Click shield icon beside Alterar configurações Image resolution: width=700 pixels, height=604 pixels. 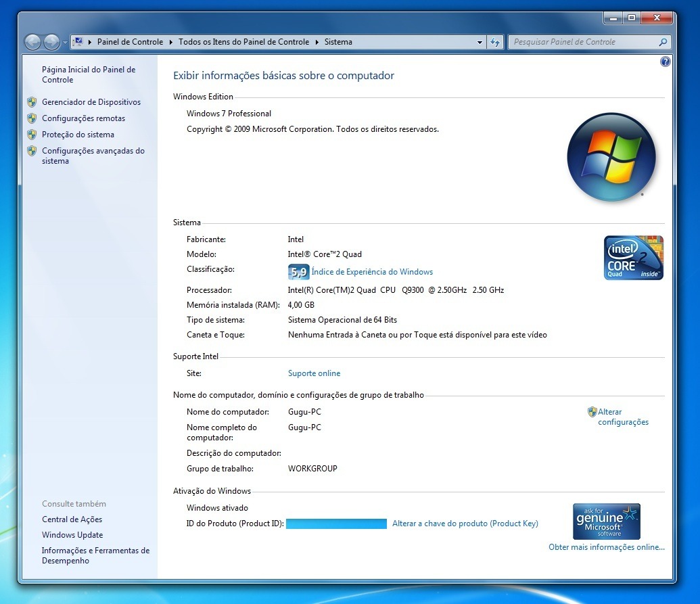pos(592,412)
